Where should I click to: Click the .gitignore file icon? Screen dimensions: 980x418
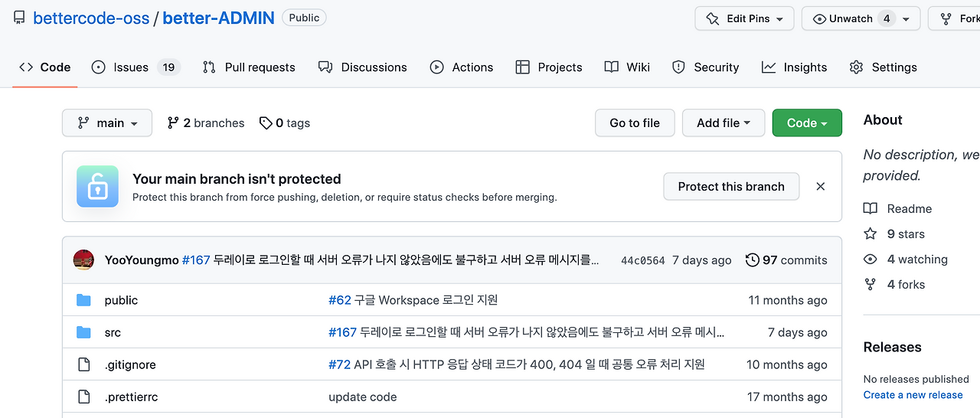pos(84,364)
